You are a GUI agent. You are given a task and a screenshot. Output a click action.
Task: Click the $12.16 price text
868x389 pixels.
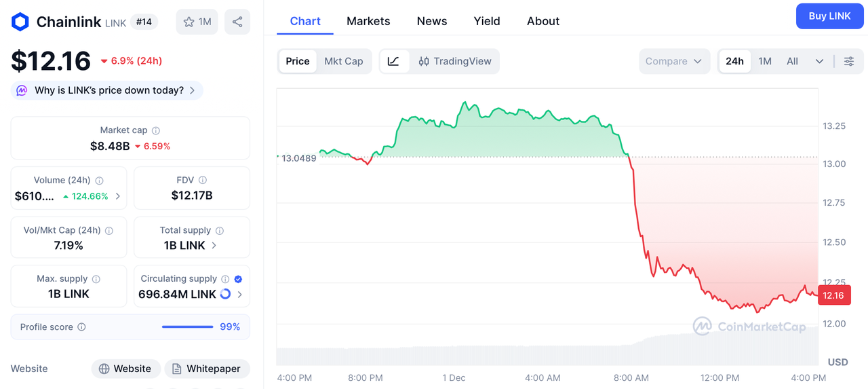[x=51, y=61]
